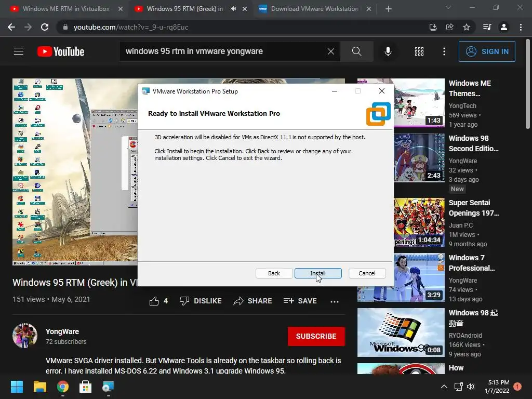Screen dimensions: 532x399
Task: Open YongWare channel name link
Action: point(62,331)
